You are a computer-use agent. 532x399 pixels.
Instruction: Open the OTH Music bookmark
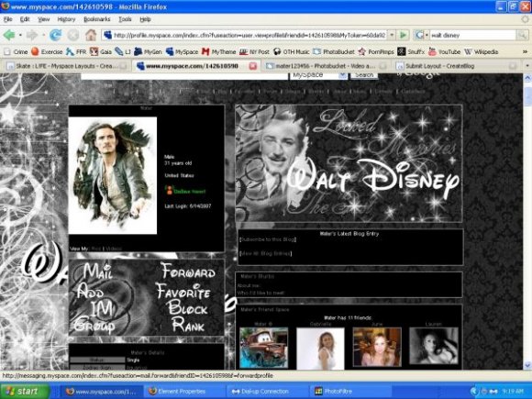click(292, 52)
